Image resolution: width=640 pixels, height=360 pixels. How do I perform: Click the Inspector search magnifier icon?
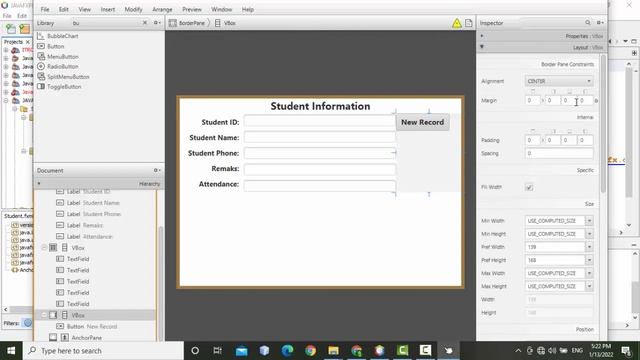[588, 22]
